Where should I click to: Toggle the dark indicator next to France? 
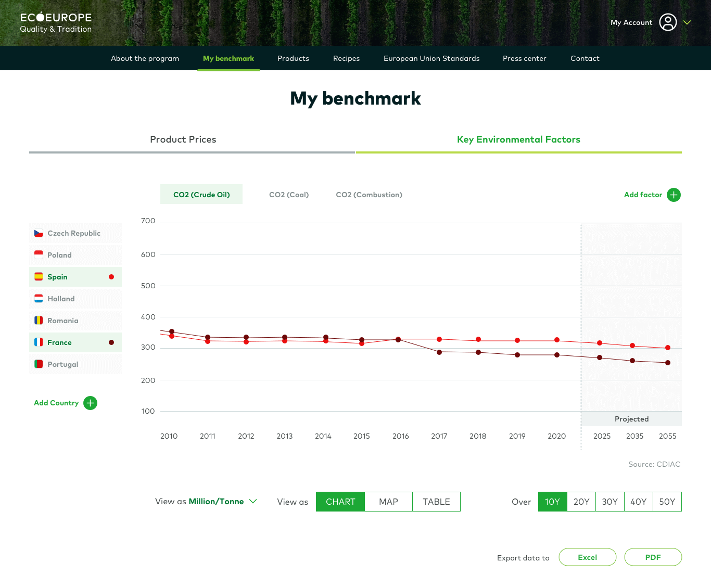(x=111, y=342)
